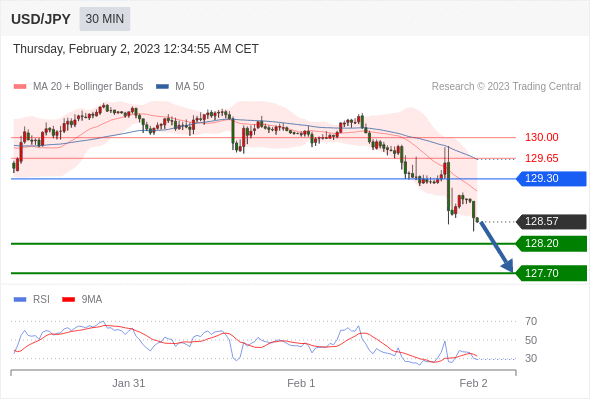Click the 9MA legend label
Viewport: 590px width, 400px height.
click(92, 300)
